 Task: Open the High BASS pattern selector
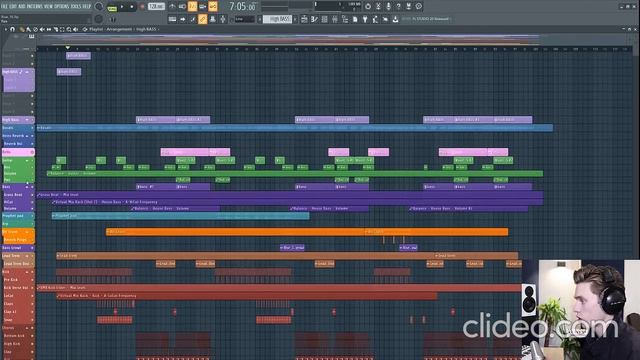pyautogui.click(x=278, y=19)
